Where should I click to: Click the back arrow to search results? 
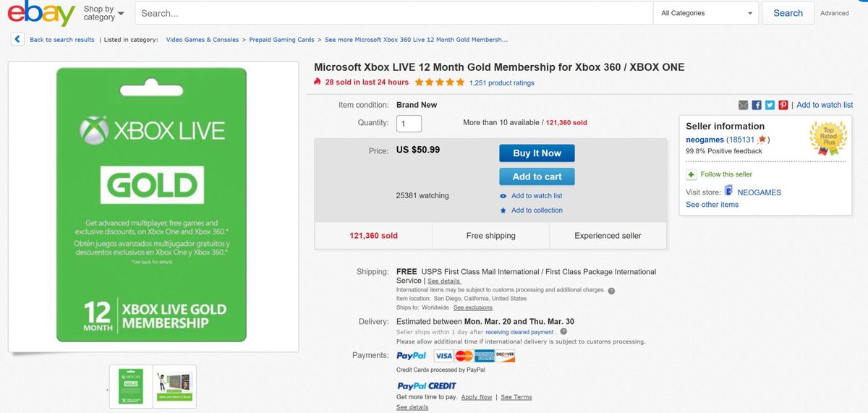coord(17,40)
